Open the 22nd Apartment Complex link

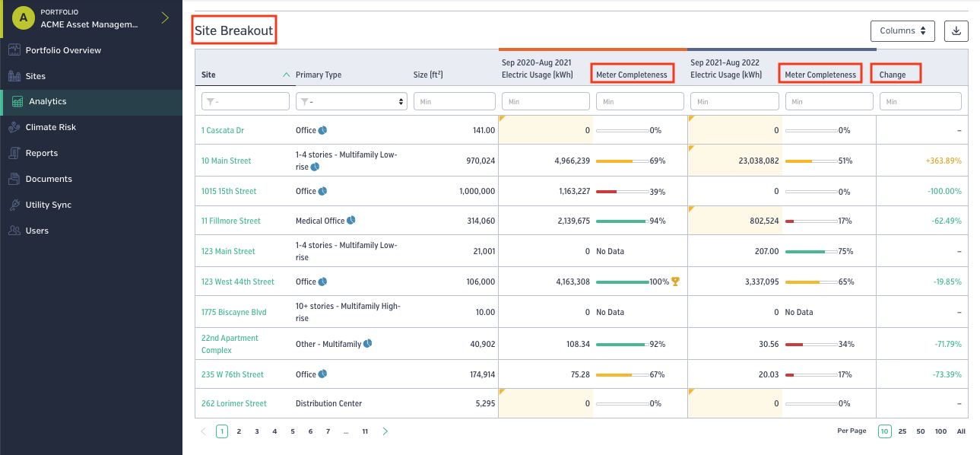[x=230, y=344]
